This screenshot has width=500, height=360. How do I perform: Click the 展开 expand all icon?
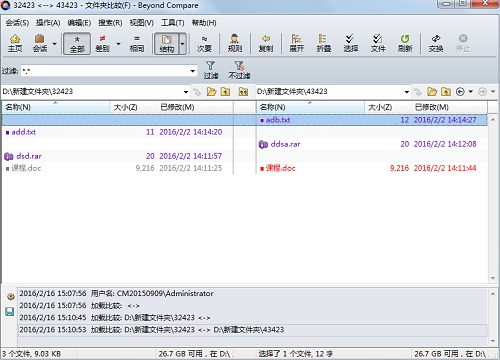[x=296, y=43]
